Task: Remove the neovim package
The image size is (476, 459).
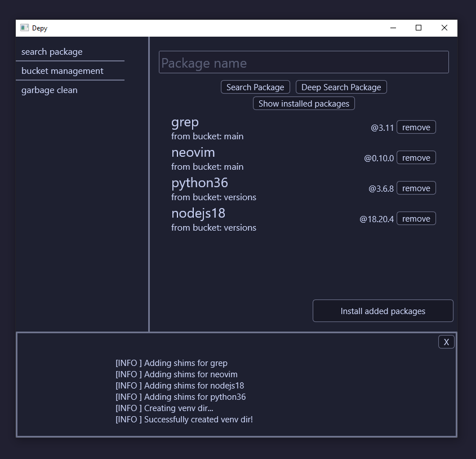Action: point(416,158)
